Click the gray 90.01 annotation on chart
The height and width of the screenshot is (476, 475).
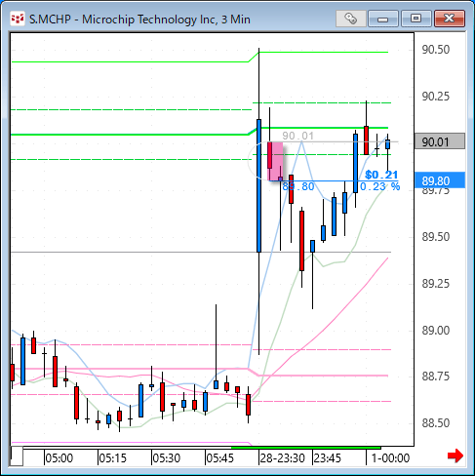[297, 136]
